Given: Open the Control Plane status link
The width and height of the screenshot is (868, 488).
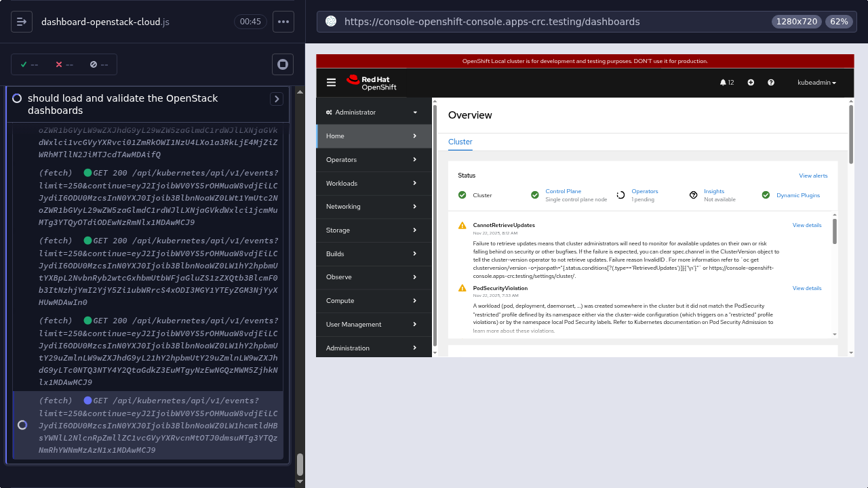Looking at the screenshot, I should (x=563, y=191).
